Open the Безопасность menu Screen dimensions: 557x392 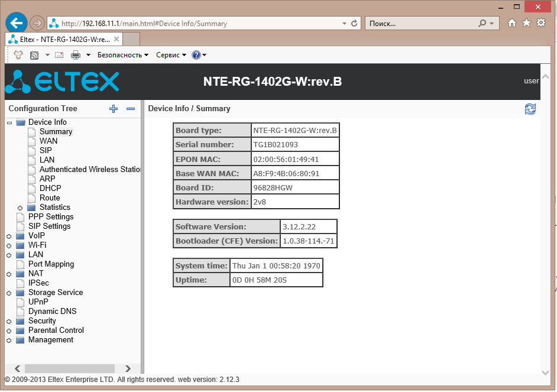(x=123, y=55)
